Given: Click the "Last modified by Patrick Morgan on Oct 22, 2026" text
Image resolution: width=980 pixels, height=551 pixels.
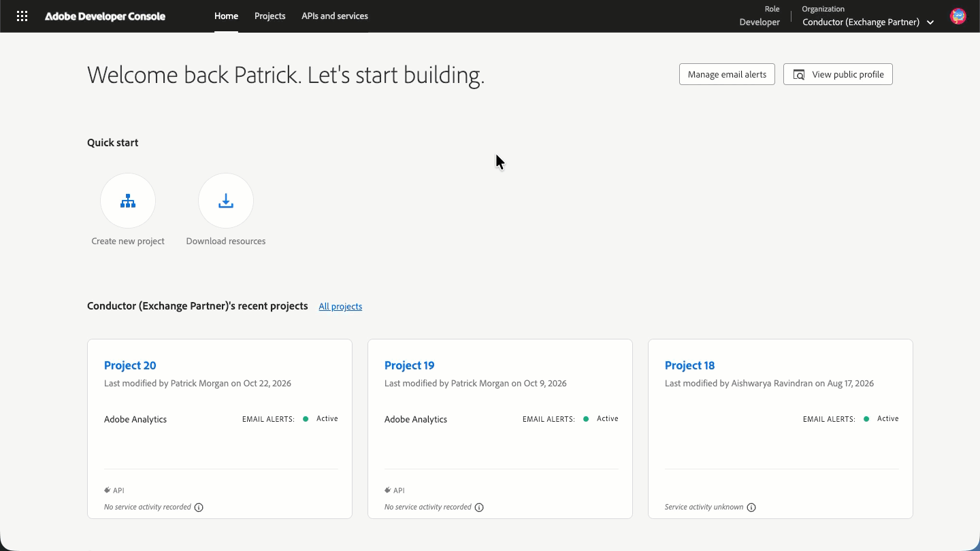Looking at the screenshot, I should point(197,384).
